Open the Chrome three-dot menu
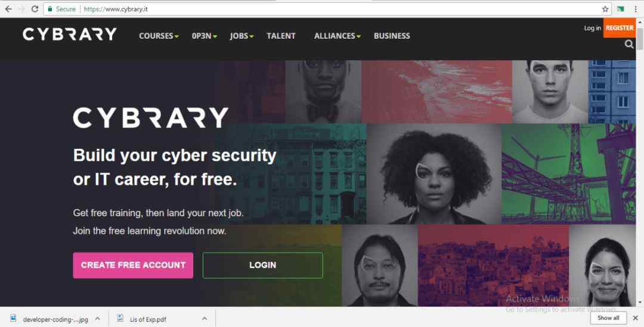 click(636, 9)
